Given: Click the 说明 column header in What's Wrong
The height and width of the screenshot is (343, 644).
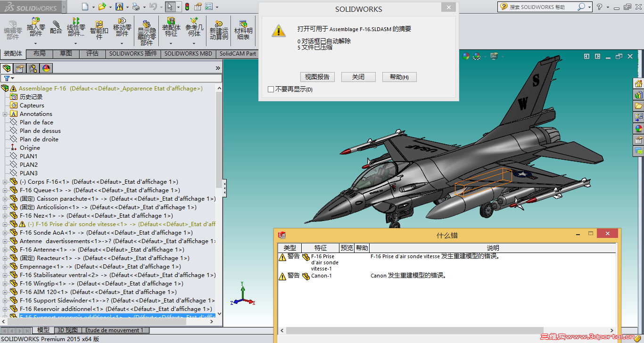Looking at the screenshot, I should click(493, 248).
